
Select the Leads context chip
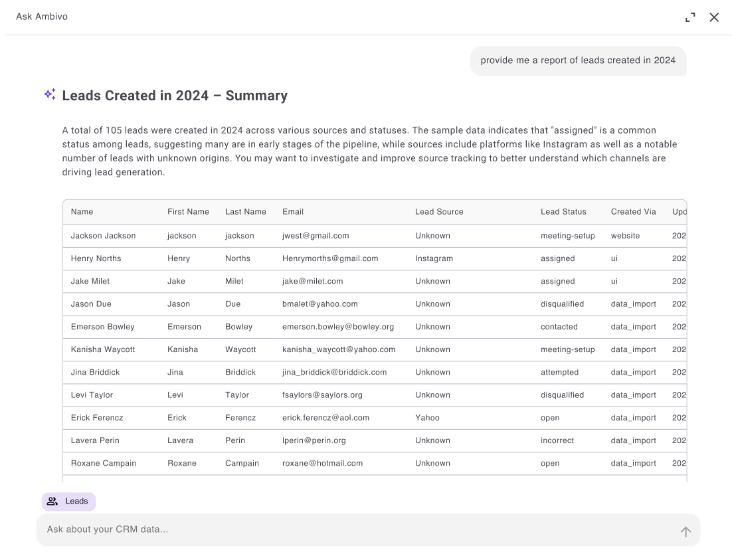pos(68,501)
